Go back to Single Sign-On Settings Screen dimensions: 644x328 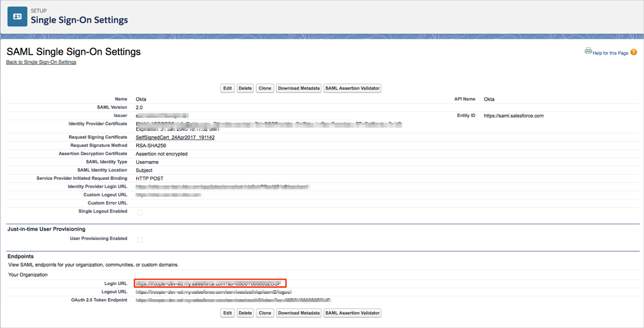coord(41,62)
